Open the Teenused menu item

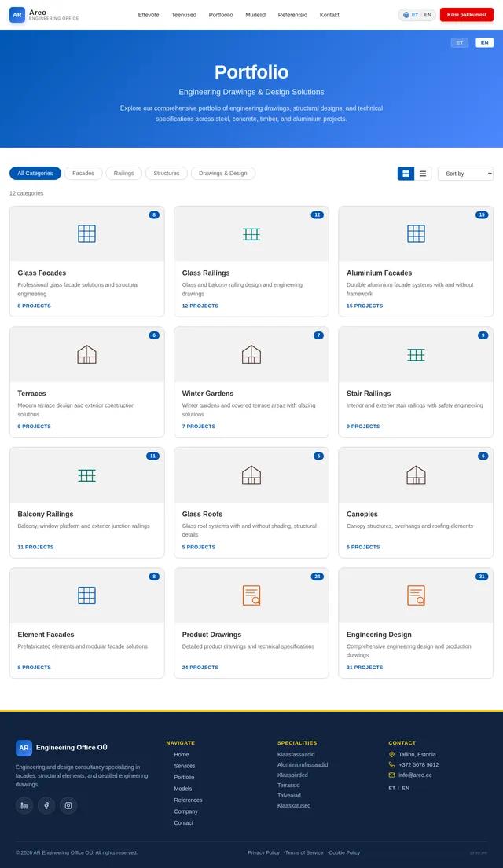click(184, 15)
